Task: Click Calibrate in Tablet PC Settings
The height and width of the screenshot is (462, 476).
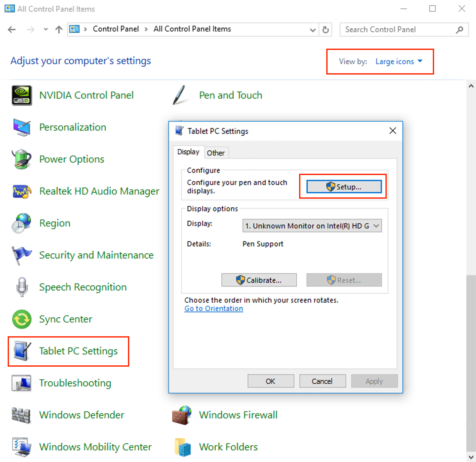Action: [x=259, y=280]
